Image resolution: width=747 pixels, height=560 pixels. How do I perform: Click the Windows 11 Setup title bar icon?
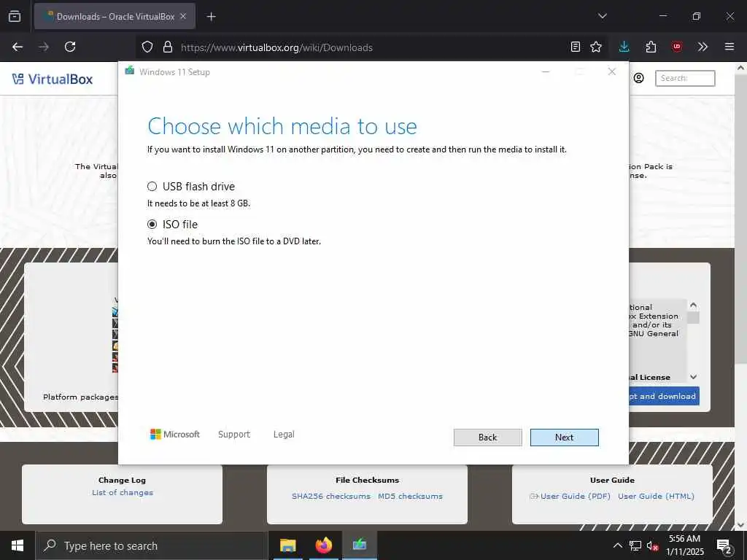130,71
